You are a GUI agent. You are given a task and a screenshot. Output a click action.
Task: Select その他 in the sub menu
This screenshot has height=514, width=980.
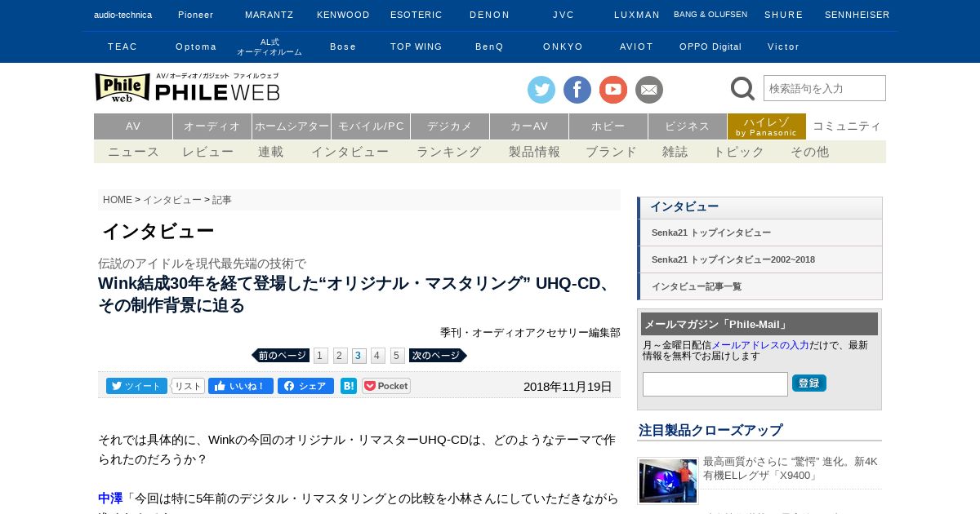(x=809, y=152)
